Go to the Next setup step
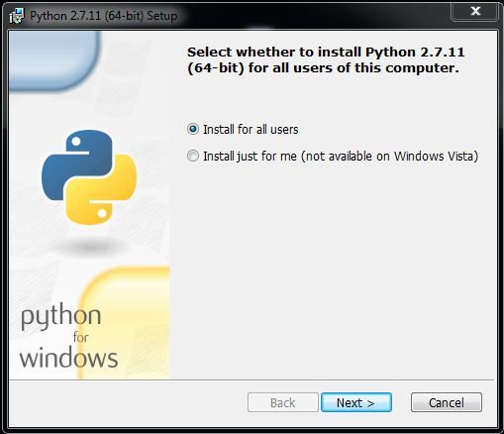Screen dimensions: 504x434 (356, 402)
